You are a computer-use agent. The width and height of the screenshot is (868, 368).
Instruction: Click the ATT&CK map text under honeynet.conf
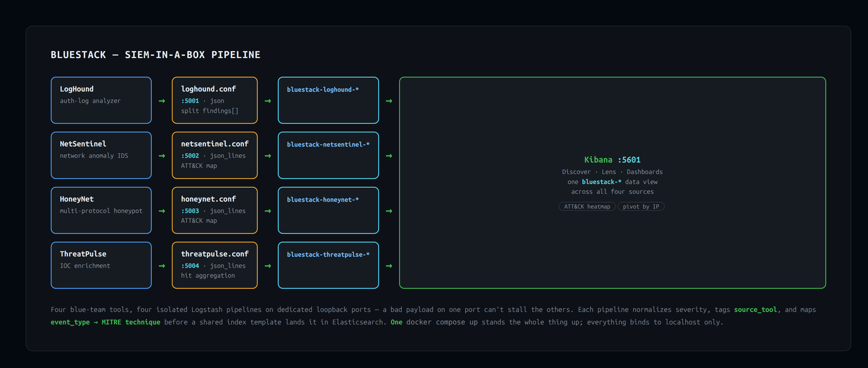199,221
